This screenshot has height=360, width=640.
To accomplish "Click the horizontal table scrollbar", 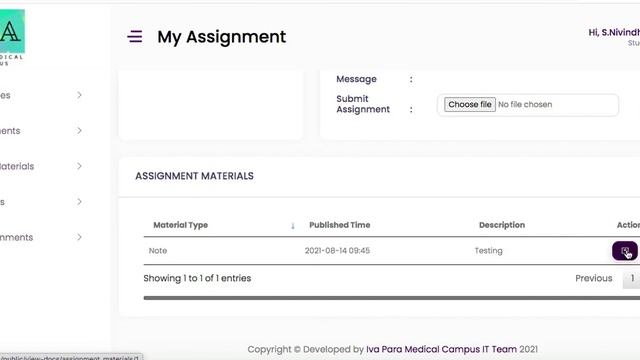I will click(391, 298).
